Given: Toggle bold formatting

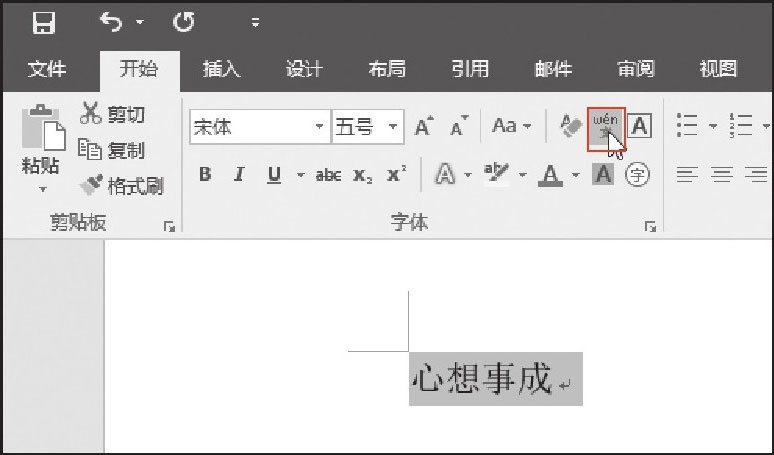Looking at the screenshot, I should pos(205,174).
